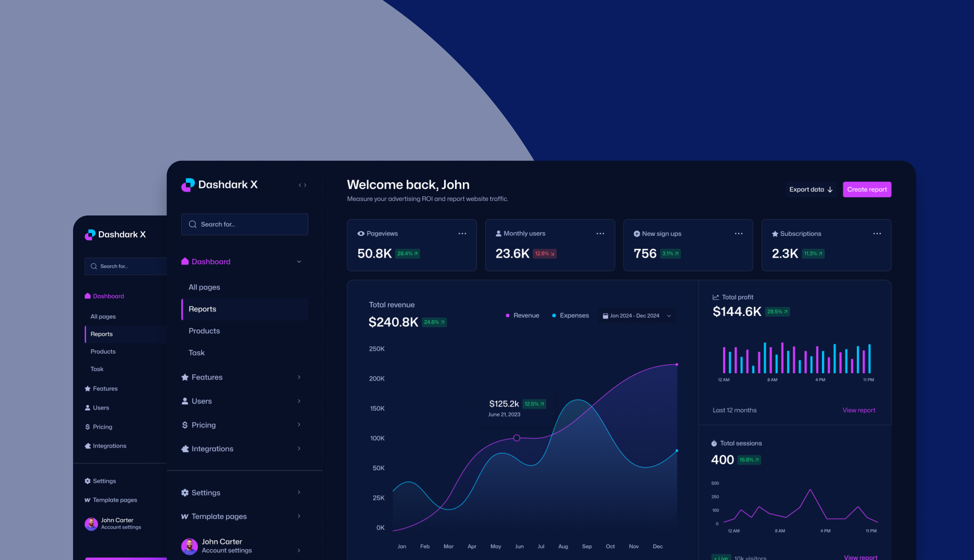This screenshot has height=560, width=974.
Task: Open New sign ups card three-dot menu
Action: pyautogui.click(x=739, y=233)
